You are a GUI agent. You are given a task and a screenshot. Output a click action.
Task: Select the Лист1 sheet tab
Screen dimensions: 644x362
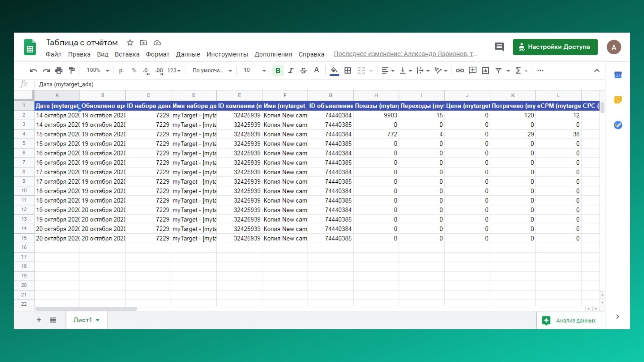pos(86,320)
